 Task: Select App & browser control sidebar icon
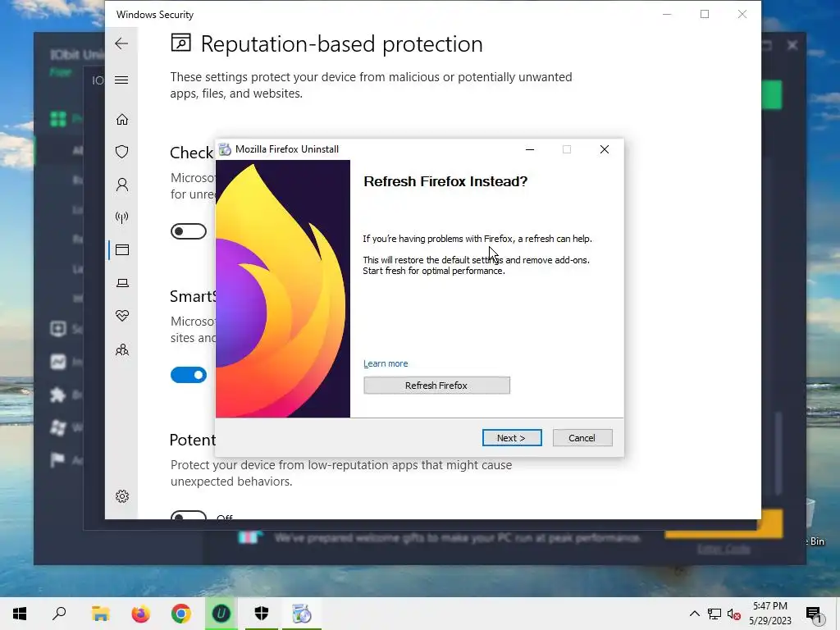[122, 249]
